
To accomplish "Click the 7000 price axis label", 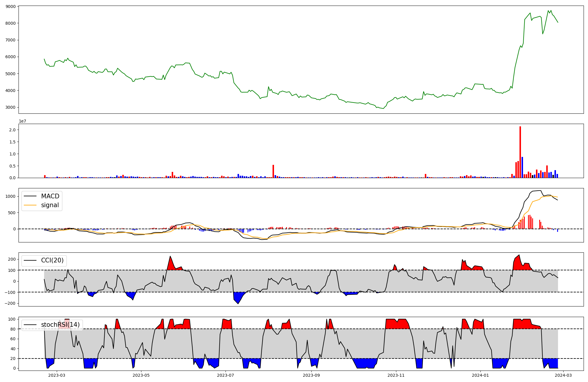I will point(11,40).
